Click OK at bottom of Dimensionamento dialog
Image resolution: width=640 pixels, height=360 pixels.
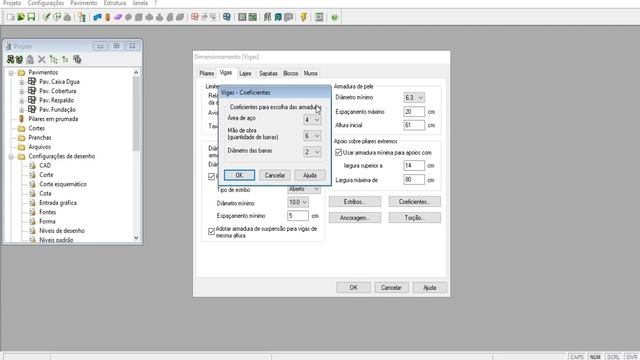(353, 287)
